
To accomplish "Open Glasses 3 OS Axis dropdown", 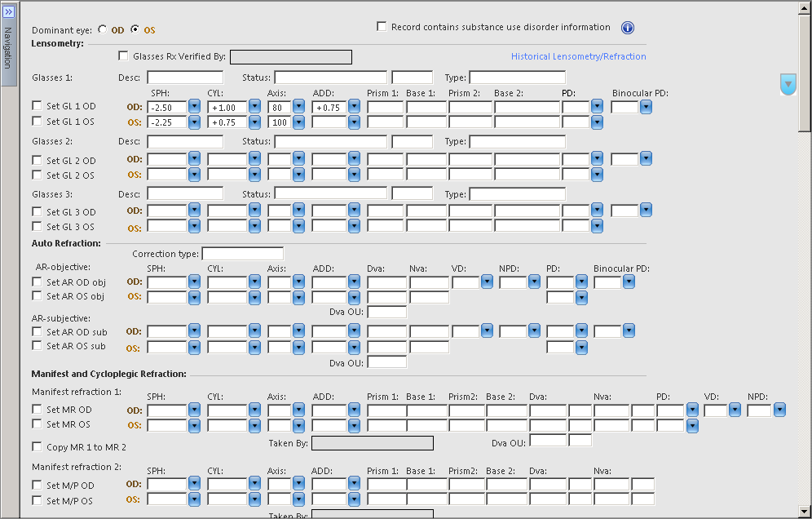I will point(299,226).
